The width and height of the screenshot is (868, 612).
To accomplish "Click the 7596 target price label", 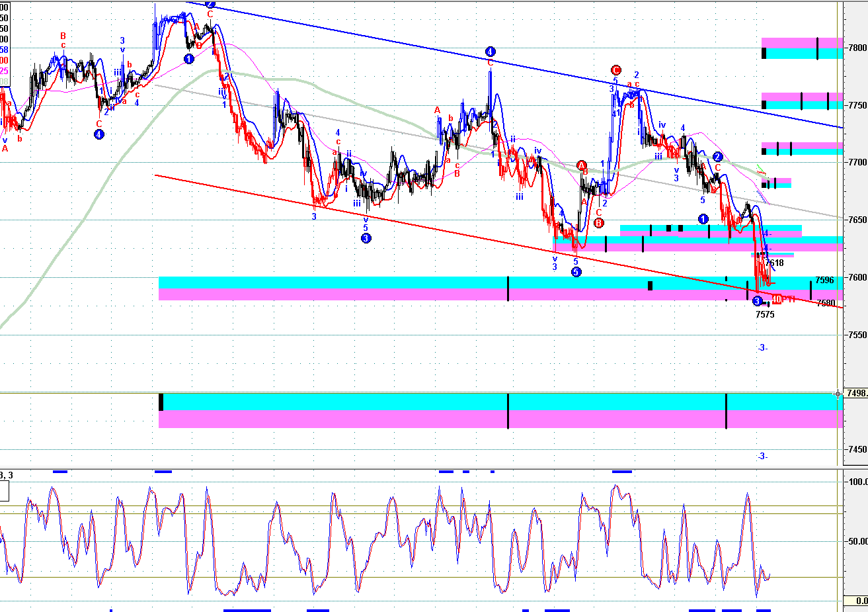I will coord(824,281).
